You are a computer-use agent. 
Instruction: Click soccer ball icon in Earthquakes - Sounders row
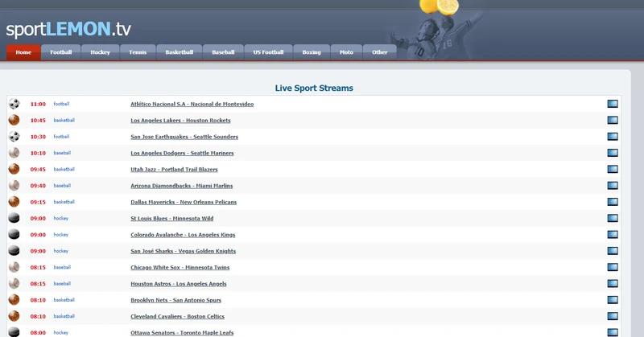tap(14, 137)
